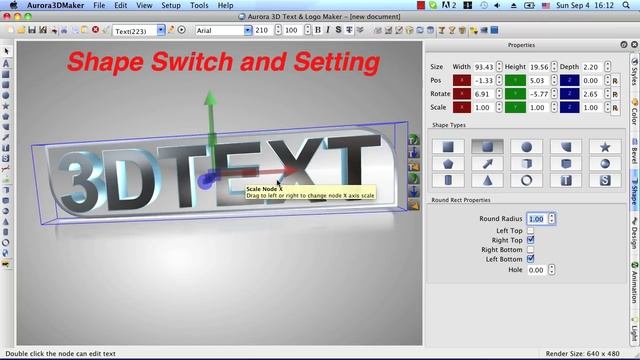Screen dimensions: 640x360
Task: Click the Spotlight search icon in menu bar
Action: tap(626, 5)
